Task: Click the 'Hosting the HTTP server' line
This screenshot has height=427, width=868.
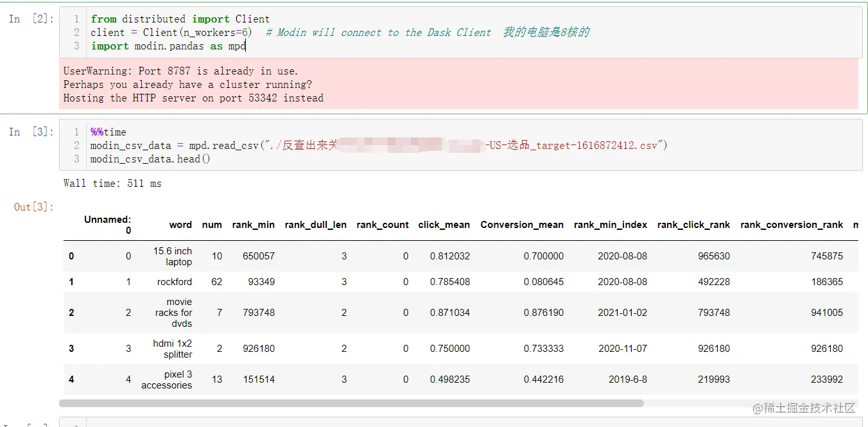Action: [x=193, y=98]
